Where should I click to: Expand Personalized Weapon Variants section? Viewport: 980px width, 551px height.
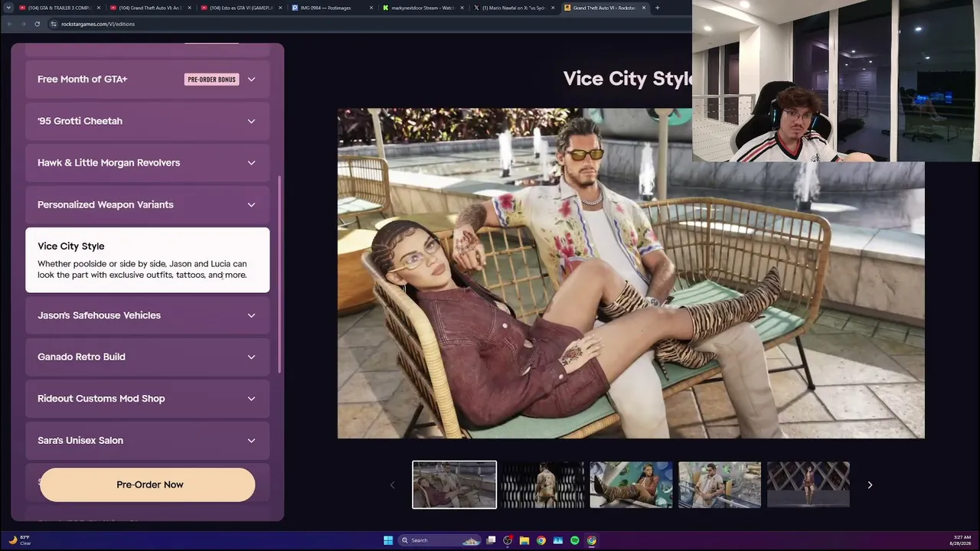pyautogui.click(x=147, y=204)
